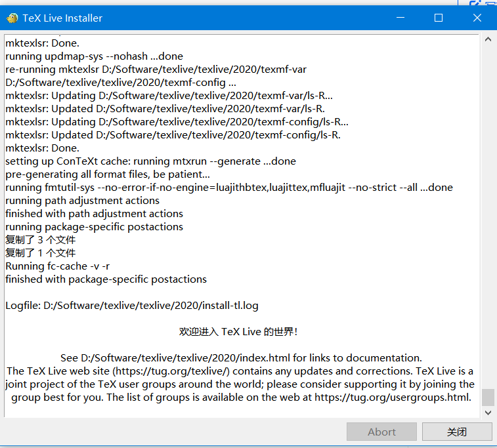Click the vertical scrollbar thumb
Image resolution: width=497 pixels, height=448 pixels.
coord(488,397)
